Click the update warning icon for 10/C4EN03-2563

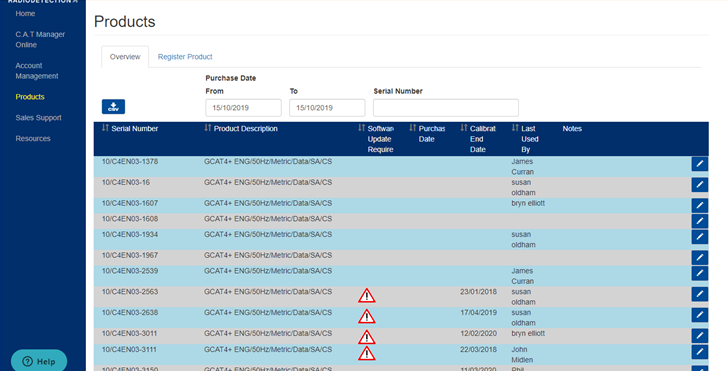tap(366, 296)
